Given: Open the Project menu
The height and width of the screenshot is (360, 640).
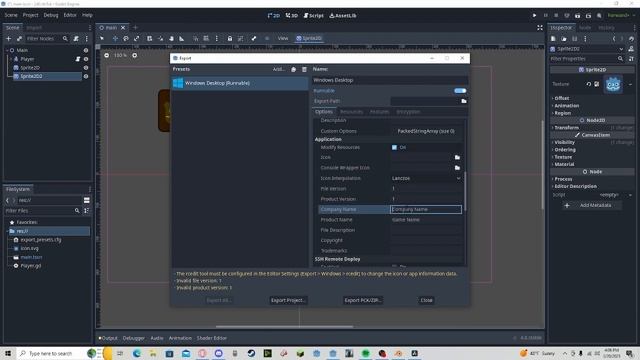Looking at the screenshot, I should pyautogui.click(x=30, y=15).
